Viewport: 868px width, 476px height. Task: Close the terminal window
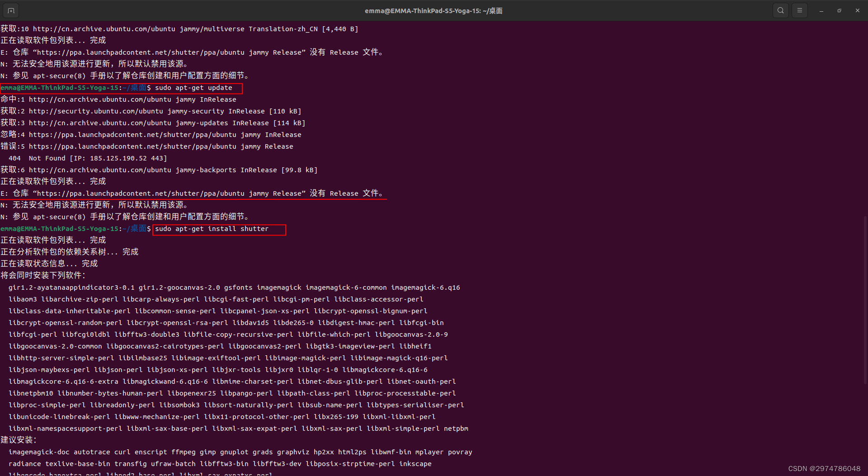(x=858, y=10)
